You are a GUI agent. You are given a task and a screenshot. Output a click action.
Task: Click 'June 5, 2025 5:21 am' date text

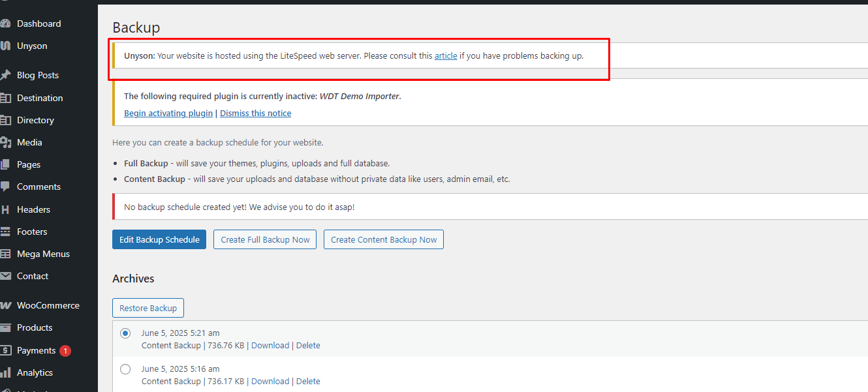[180, 333]
